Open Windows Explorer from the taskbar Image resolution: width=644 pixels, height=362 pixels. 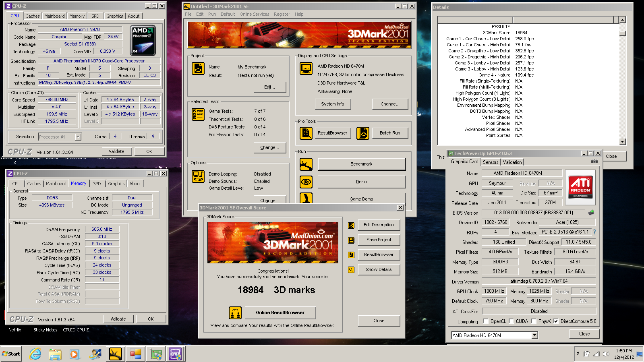coord(55,354)
